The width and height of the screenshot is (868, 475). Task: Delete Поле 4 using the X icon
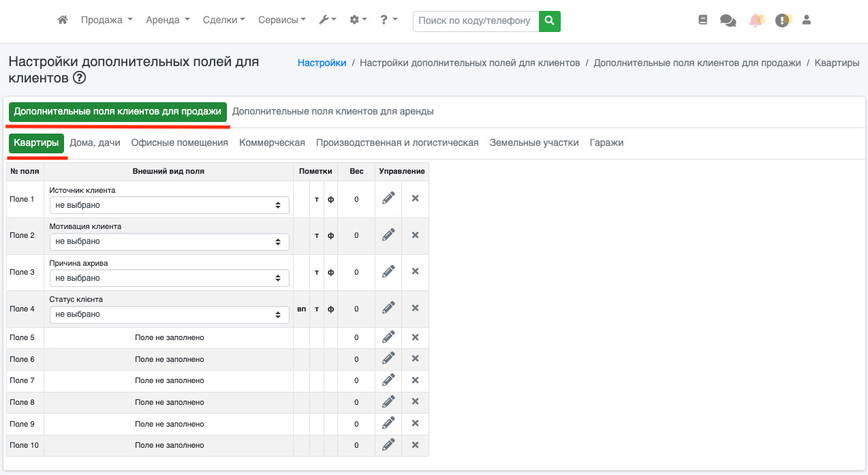[415, 308]
